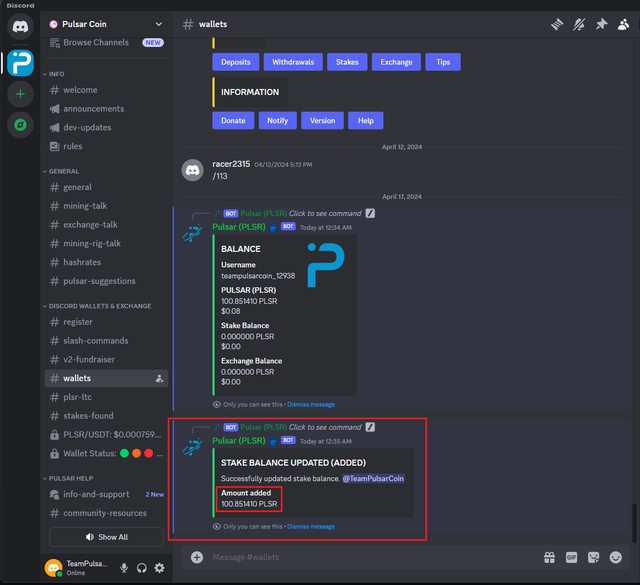The width and height of the screenshot is (640, 585).
Task: Click Pulsar bot avatar on balance message
Action: [192, 232]
